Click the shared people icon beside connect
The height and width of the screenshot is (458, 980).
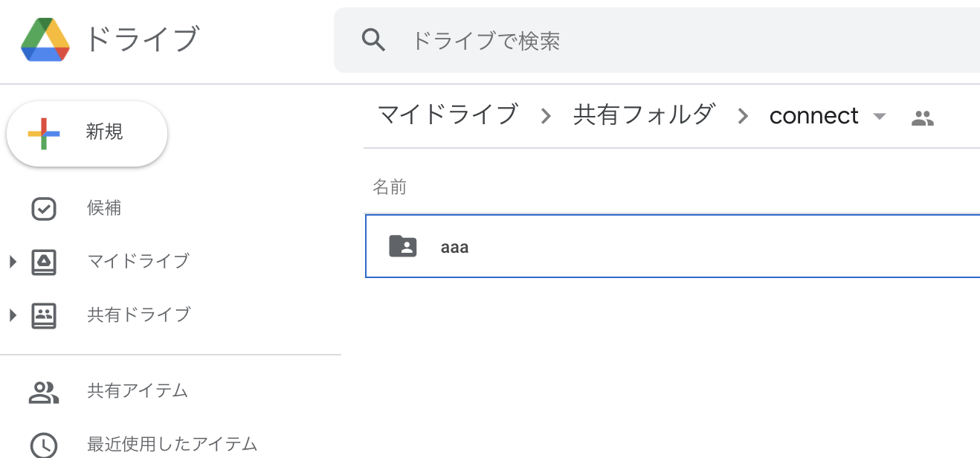tap(922, 117)
